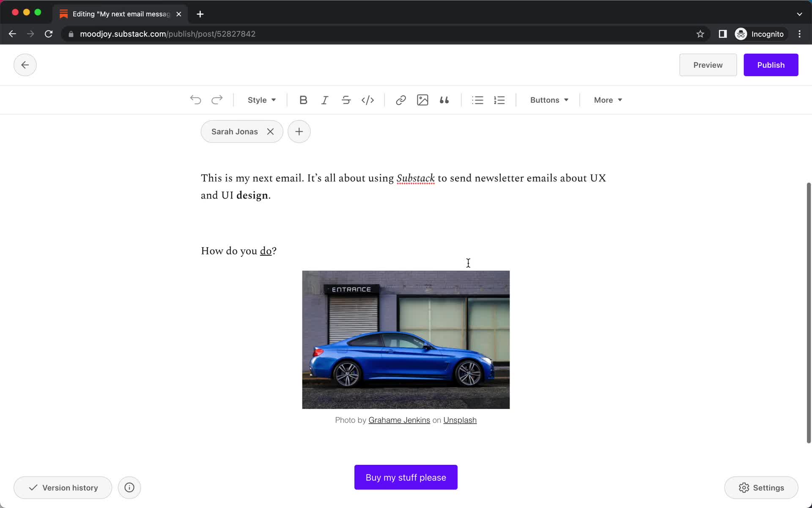Toggle bold formatting icon
Screen dimensions: 812x508
click(x=303, y=100)
